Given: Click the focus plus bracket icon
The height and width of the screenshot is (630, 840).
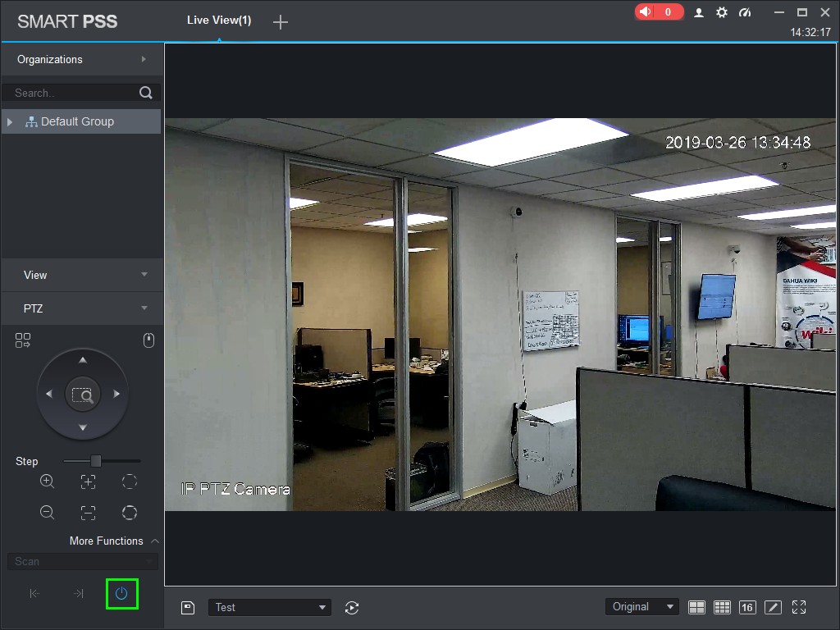Looking at the screenshot, I should tap(89, 482).
